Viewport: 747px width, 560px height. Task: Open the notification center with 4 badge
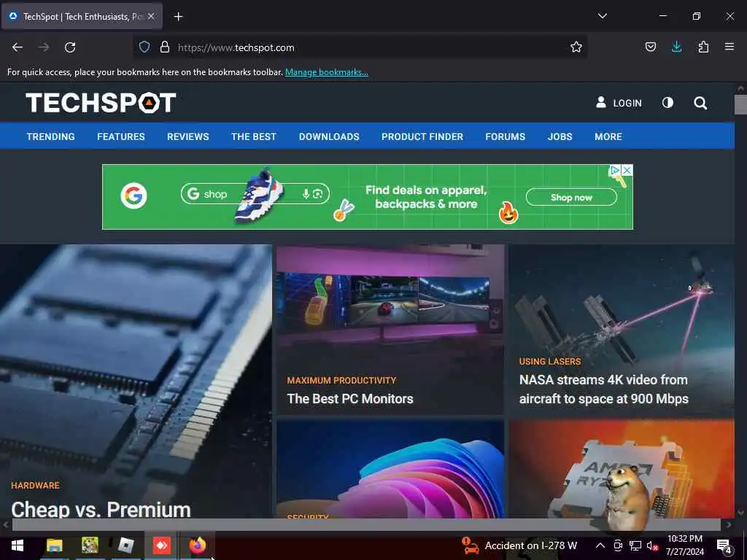(x=724, y=547)
